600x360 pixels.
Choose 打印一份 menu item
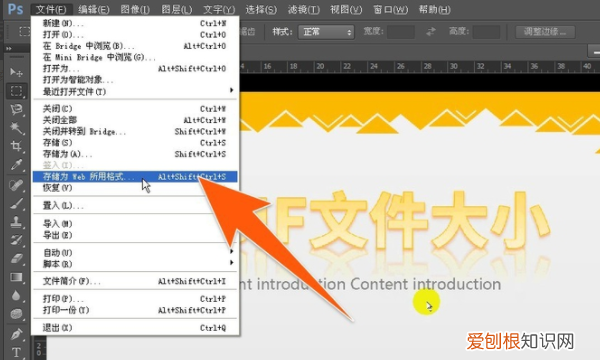pyautogui.click(x=135, y=310)
